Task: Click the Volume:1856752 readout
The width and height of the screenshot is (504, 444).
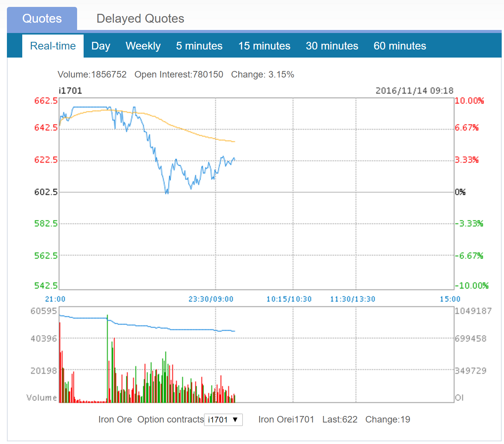Action: pos(92,74)
